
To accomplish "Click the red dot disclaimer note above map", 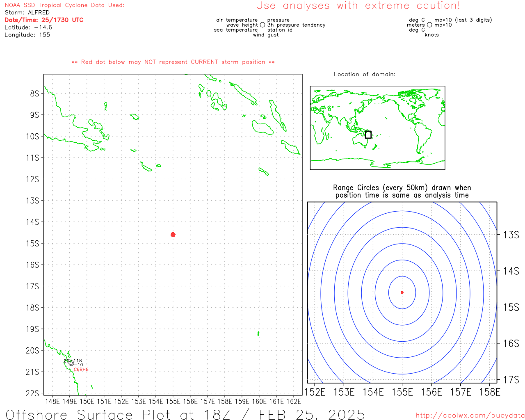I will pyautogui.click(x=173, y=62).
